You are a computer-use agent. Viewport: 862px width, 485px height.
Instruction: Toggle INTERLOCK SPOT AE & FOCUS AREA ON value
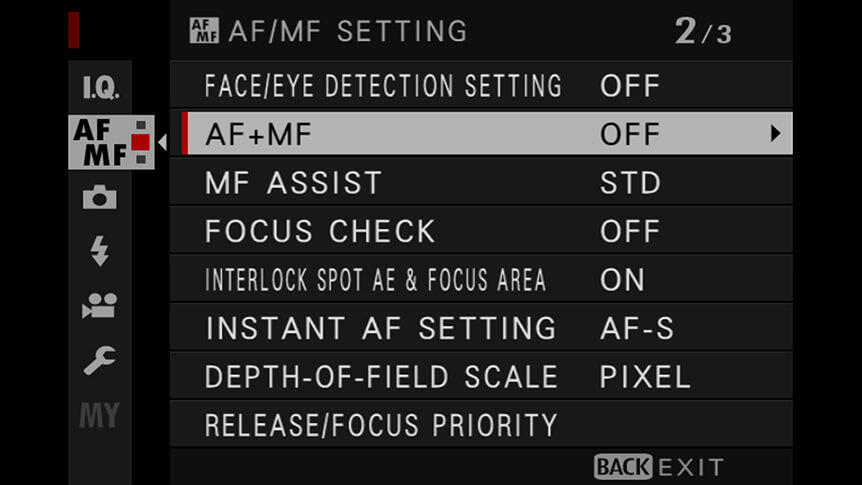coord(622,279)
